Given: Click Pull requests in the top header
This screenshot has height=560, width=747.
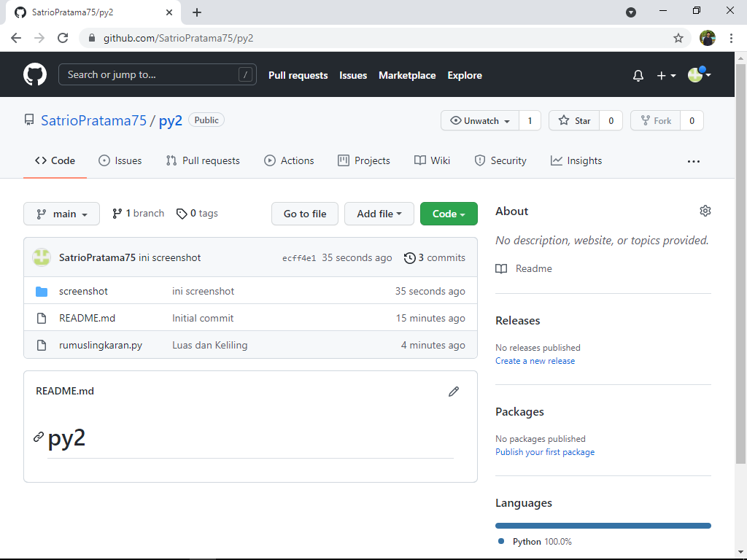Looking at the screenshot, I should (298, 75).
